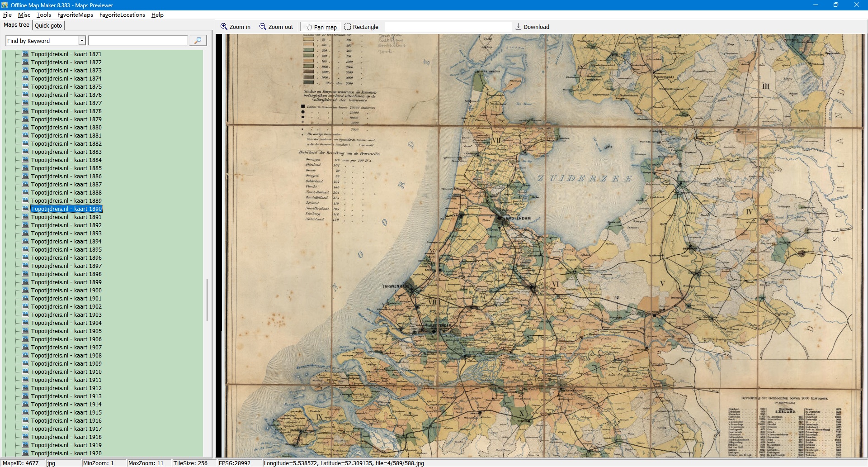Viewport: 868px width, 467px height.
Task: Click the Zoom out magnifier icon
Action: pyautogui.click(x=263, y=27)
